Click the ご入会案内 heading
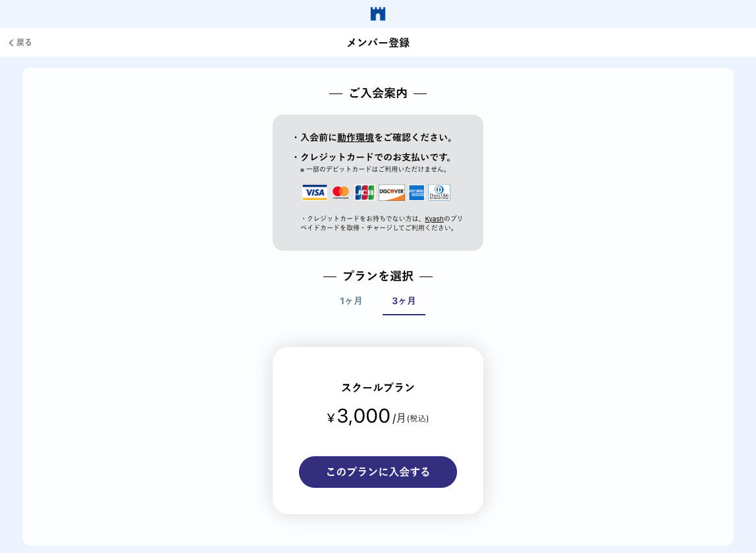Screen dimensions: 756x553 coord(378,93)
